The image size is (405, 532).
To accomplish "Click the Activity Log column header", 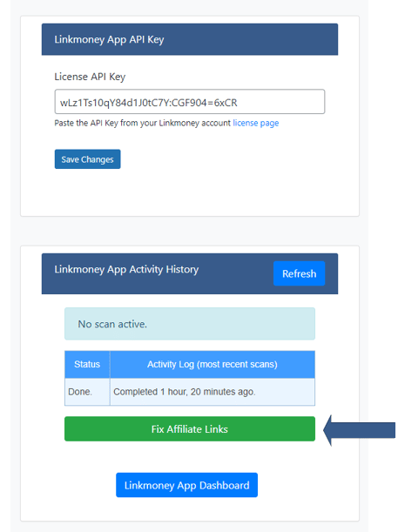I will point(213,365).
